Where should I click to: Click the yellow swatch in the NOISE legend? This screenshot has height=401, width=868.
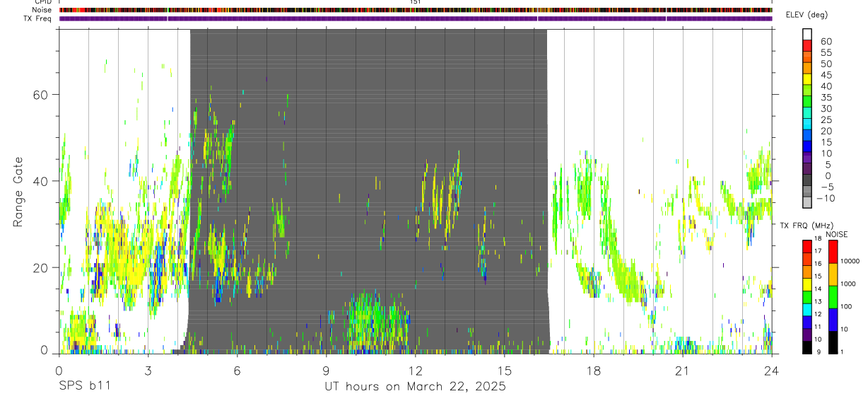tap(832, 274)
